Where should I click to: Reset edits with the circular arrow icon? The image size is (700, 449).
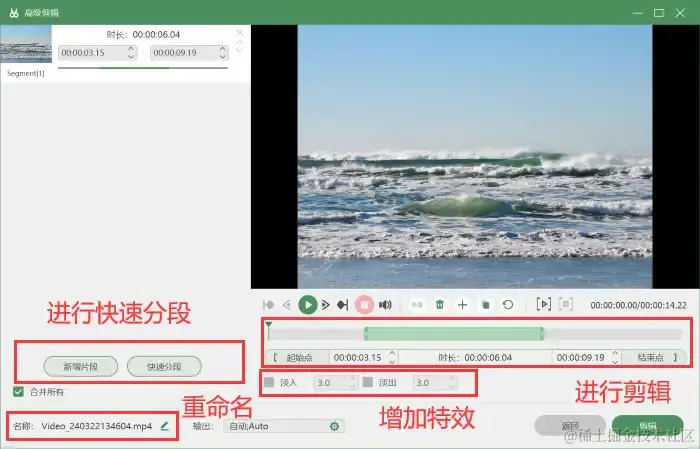coord(508,305)
